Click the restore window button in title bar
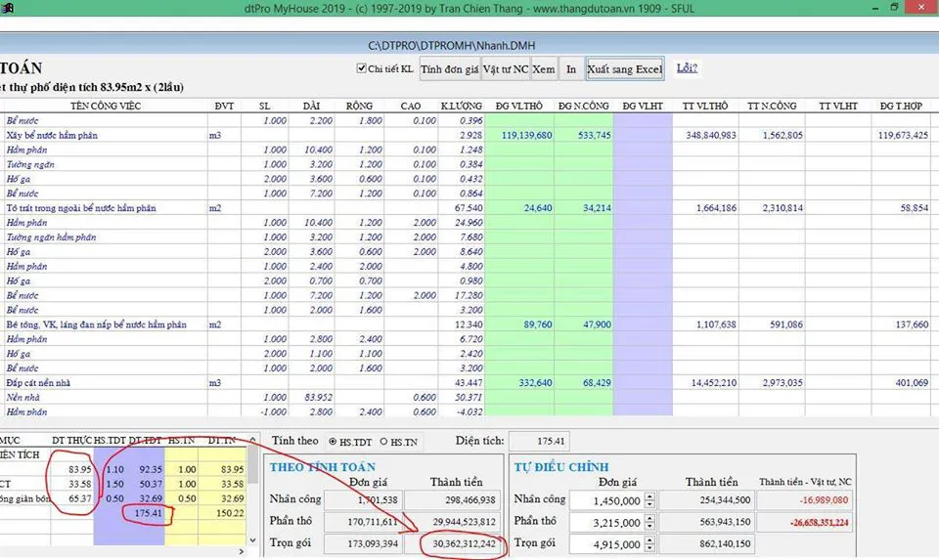The width and height of the screenshot is (939, 560). [x=895, y=8]
